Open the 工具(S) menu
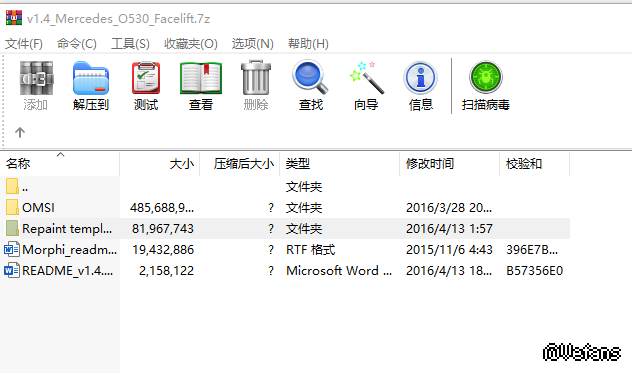Viewport: 632px width, 373px height. tap(130, 44)
